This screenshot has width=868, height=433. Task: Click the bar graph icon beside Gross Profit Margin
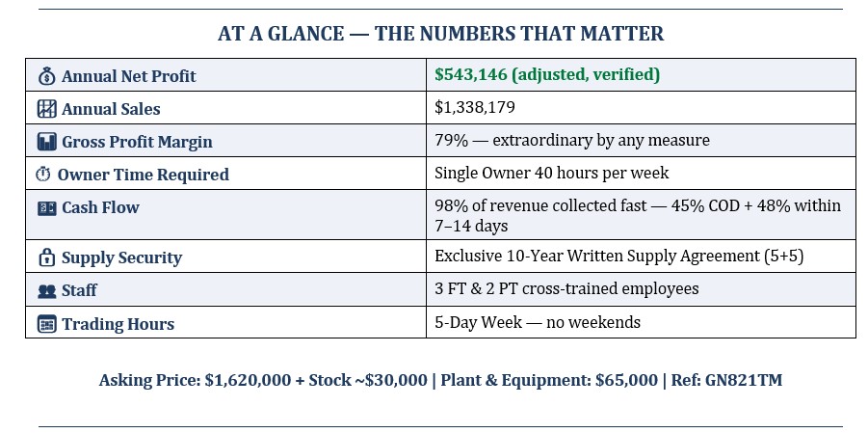(46, 142)
